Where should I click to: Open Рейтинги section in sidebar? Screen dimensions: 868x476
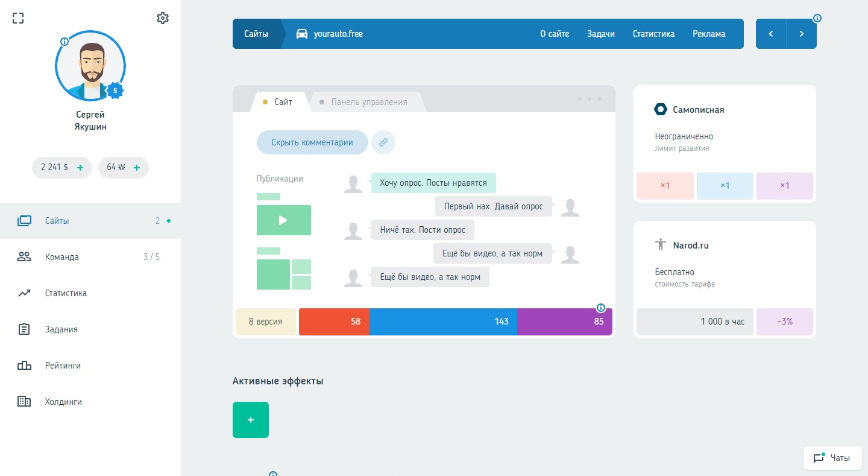[63, 366]
